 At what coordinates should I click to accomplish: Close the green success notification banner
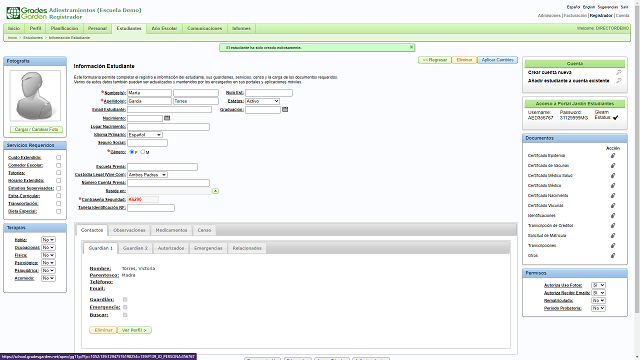point(411,47)
